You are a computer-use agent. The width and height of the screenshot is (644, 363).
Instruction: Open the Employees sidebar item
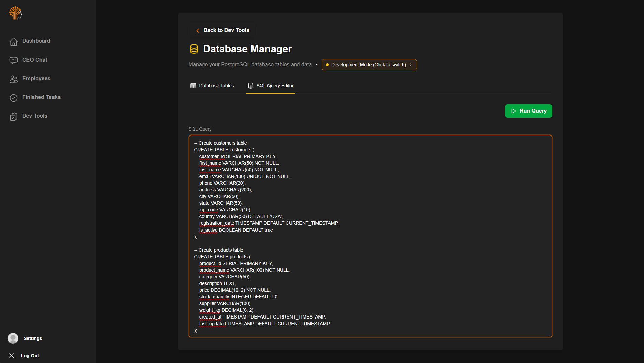(x=36, y=79)
